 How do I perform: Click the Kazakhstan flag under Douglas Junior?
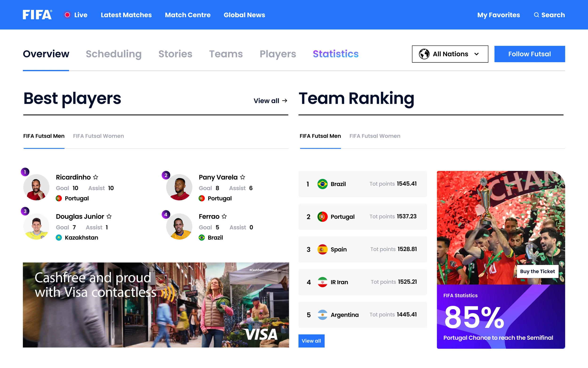tap(59, 238)
